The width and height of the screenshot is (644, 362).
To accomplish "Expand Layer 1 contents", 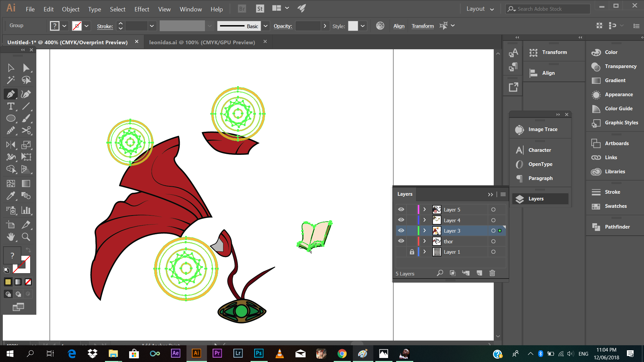I will pos(425,252).
